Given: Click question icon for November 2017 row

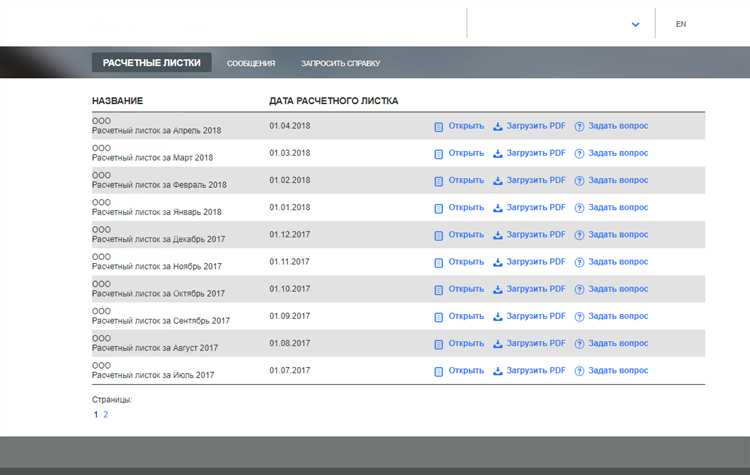Looking at the screenshot, I should click(x=579, y=262).
